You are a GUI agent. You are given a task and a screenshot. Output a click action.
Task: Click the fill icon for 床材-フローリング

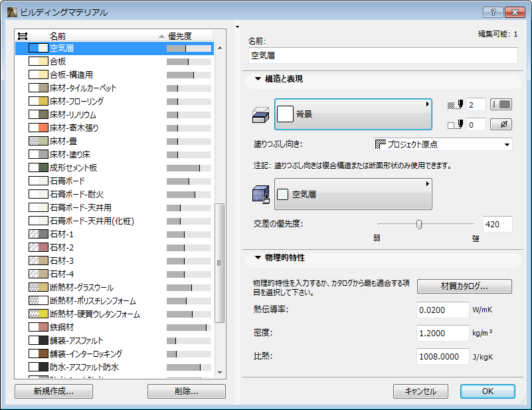pyautogui.click(x=39, y=101)
